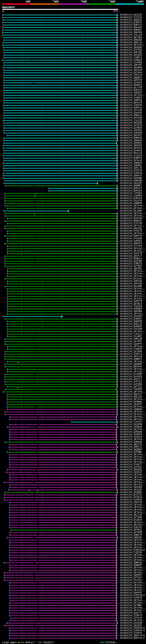This screenshot has width=146, height=644.
Task: Select the UniRef100_C0LLU5 label
Action: (131, 120)
